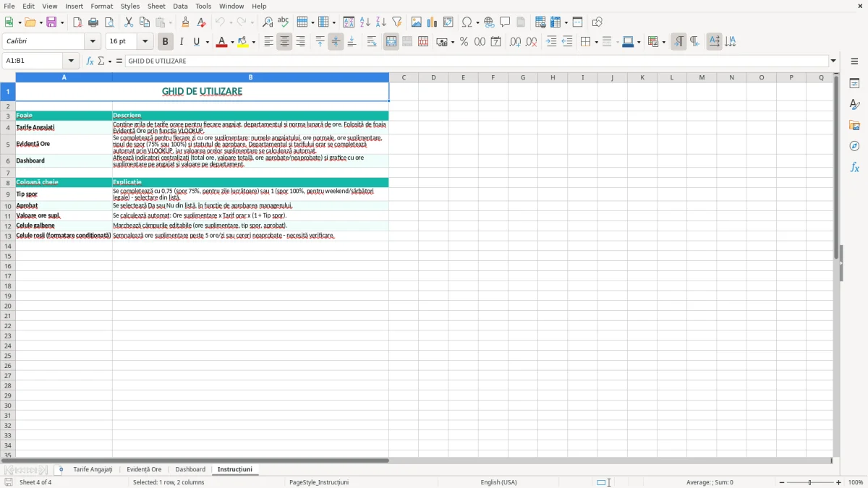
Task: Click the Cut scissors icon
Action: pyautogui.click(x=129, y=22)
